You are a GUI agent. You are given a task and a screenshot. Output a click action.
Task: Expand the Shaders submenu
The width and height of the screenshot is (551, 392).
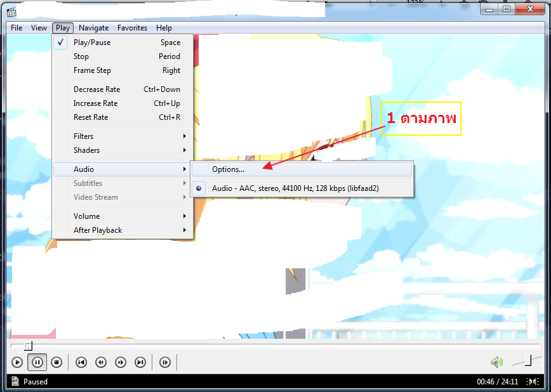123,150
